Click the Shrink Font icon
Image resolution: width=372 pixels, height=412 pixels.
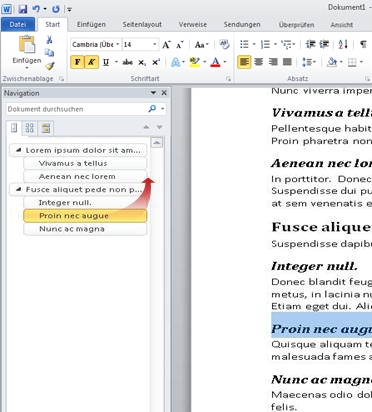(x=180, y=45)
